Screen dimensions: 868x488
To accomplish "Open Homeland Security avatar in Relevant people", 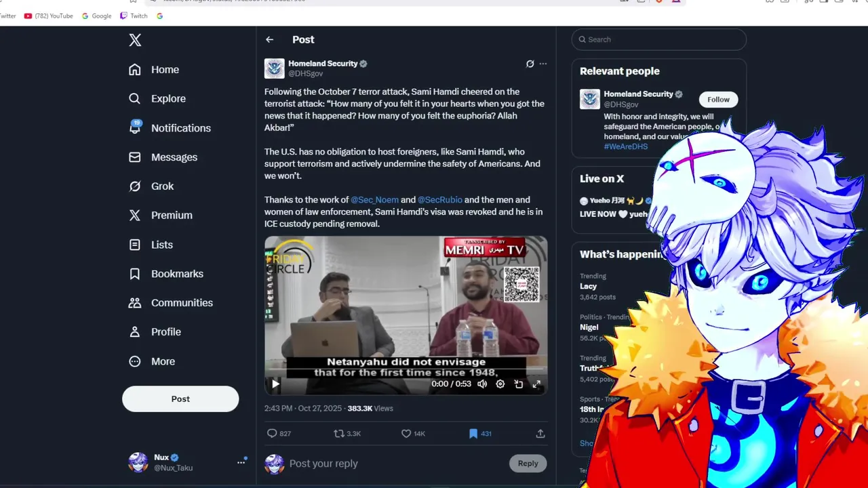I will point(590,99).
